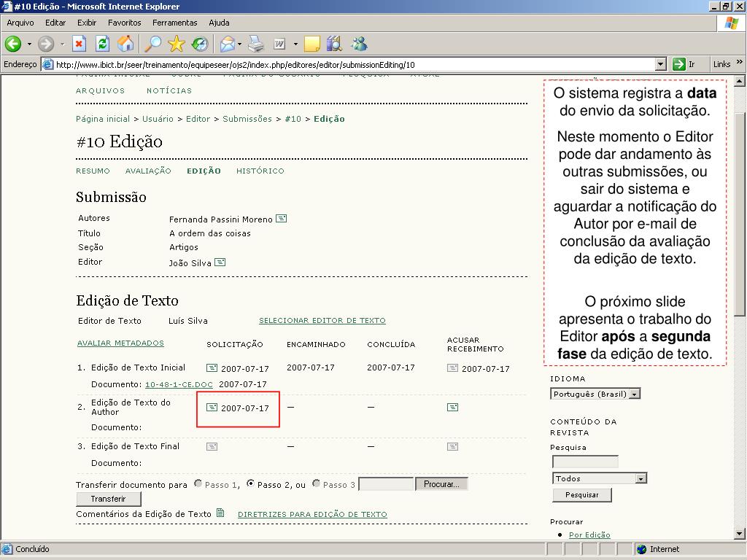
Task: Click the Forward navigation arrow
Action: pos(46,44)
